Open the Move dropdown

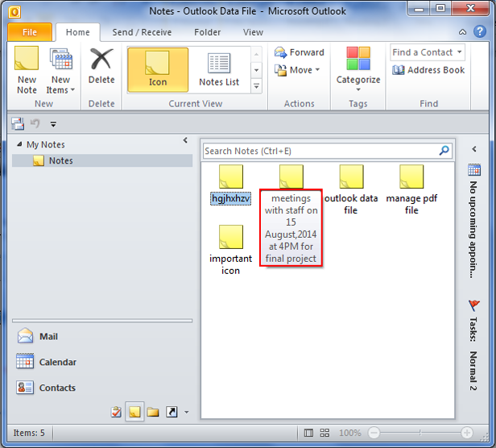point(297,70)
